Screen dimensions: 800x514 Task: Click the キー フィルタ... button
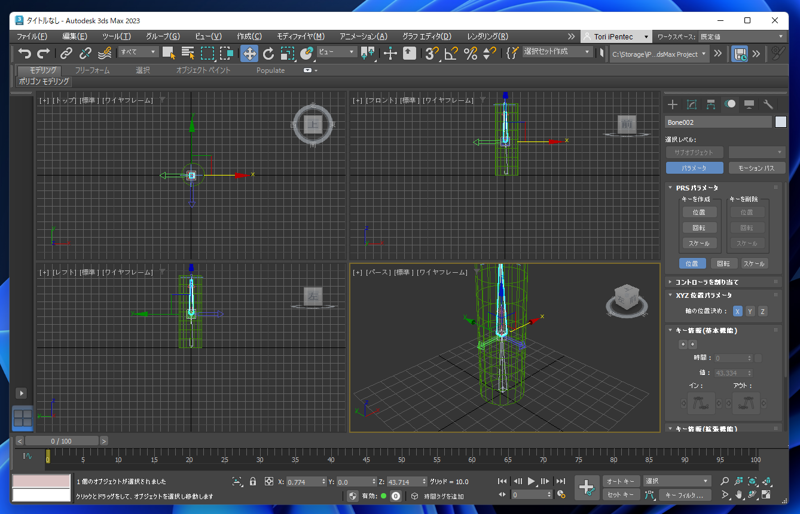(x=684, y=495)
